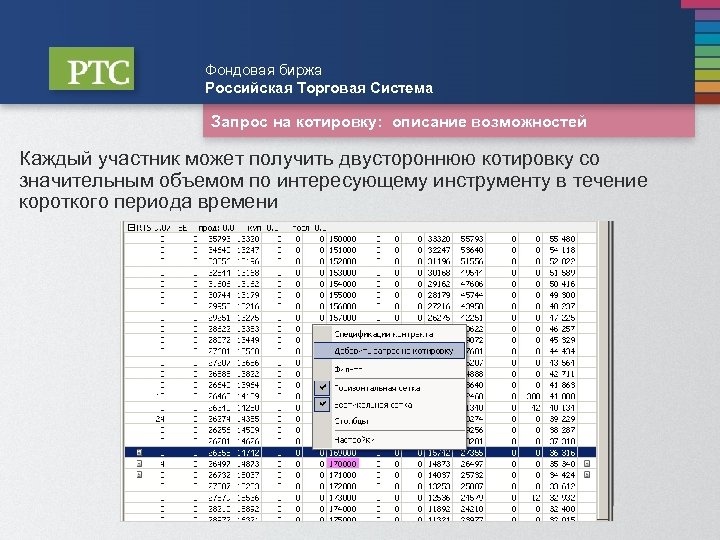Click the last-column value 49 900
This screenshot has width=720, height=540.
coord(562,295)
